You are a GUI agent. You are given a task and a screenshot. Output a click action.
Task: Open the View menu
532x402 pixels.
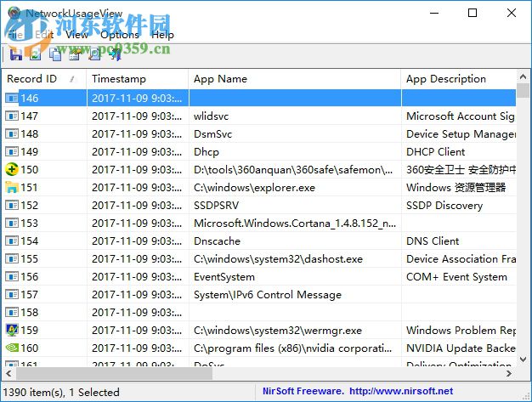click(x=77, y=34)
